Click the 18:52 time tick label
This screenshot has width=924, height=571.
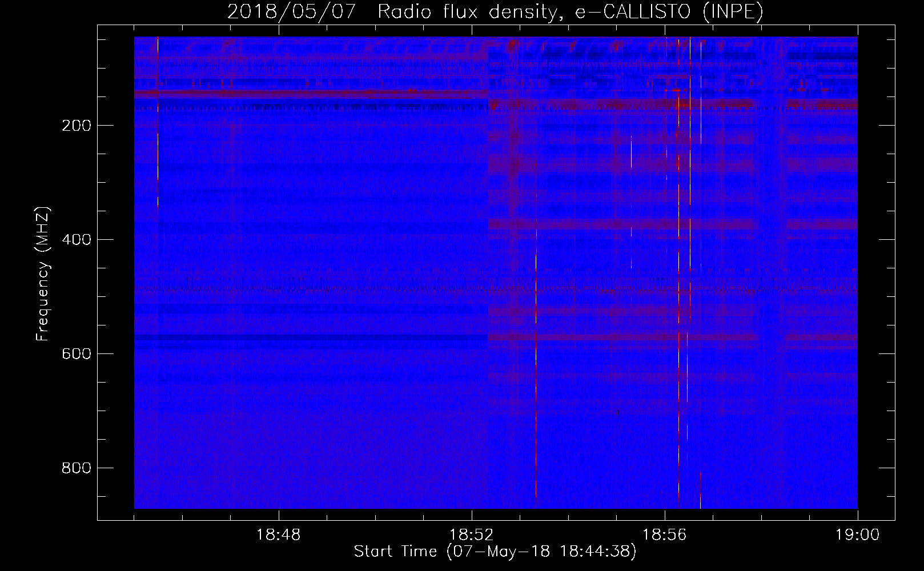pyautogui.click(x=472, y=535)
